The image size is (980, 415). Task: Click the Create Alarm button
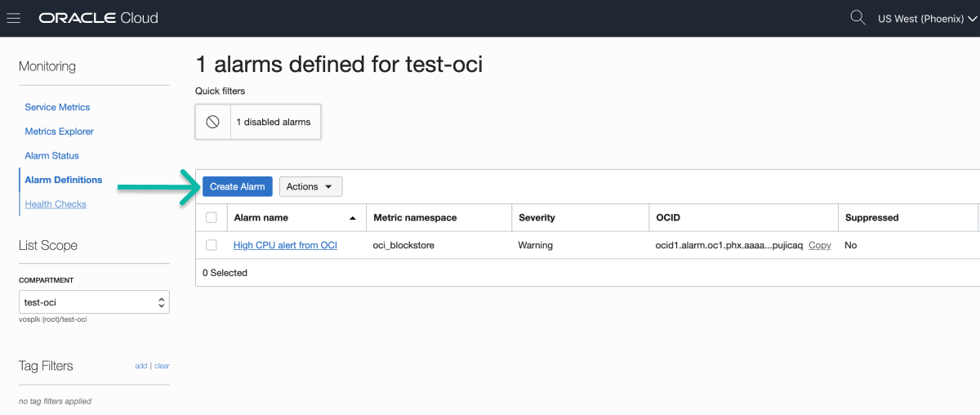coord(238,186)
